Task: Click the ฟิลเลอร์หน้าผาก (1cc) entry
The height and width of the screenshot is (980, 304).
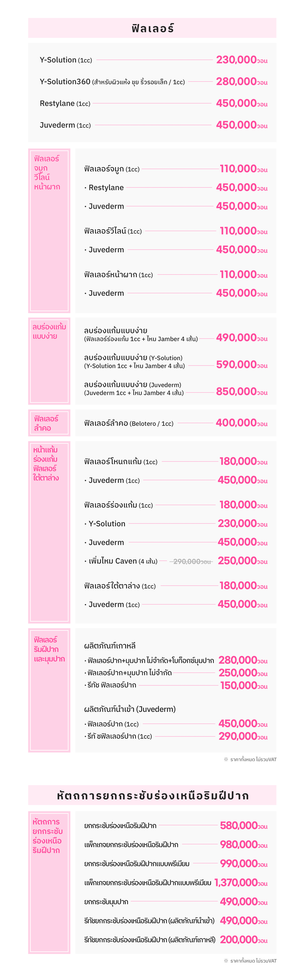Action: pyautogui.click(x=118, y=275)
